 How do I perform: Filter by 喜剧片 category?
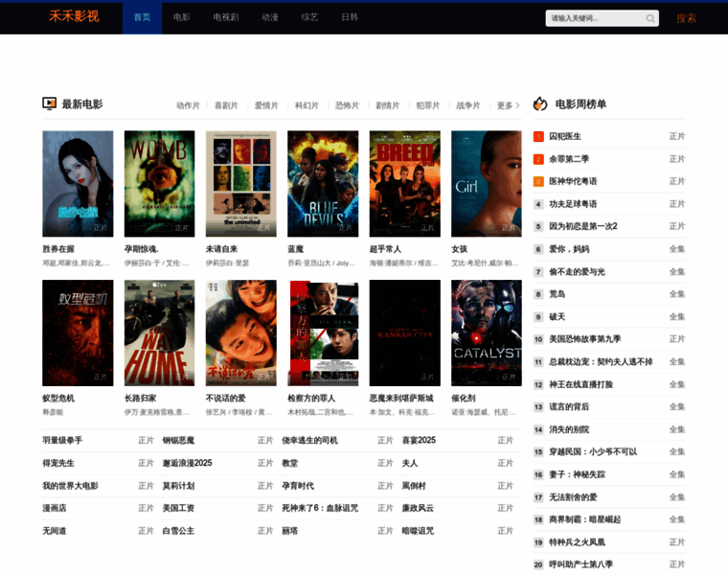click(226, 105)
